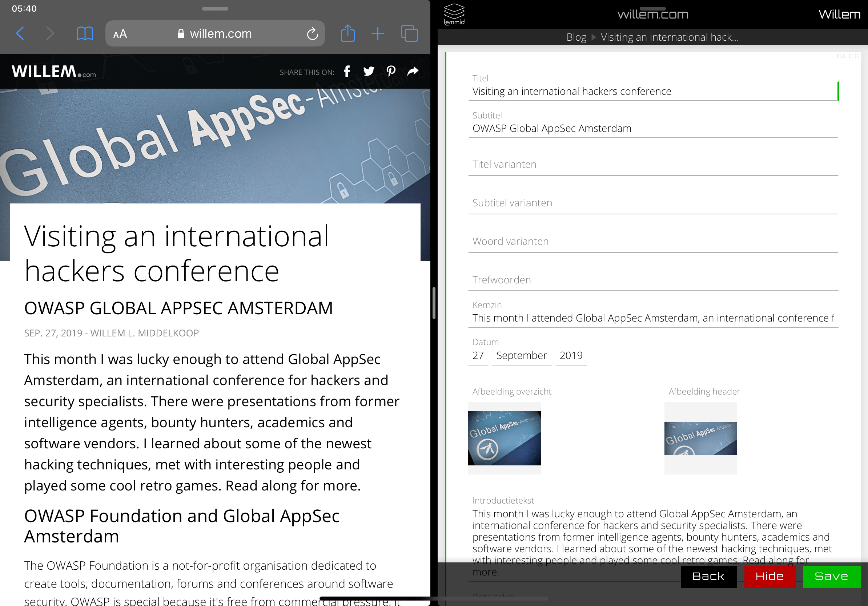Image resolution: width=868 pixels, height=606 pixels.
Task: Open the AA reader text options
Action: pyautogui.click(x=120, y=34)
